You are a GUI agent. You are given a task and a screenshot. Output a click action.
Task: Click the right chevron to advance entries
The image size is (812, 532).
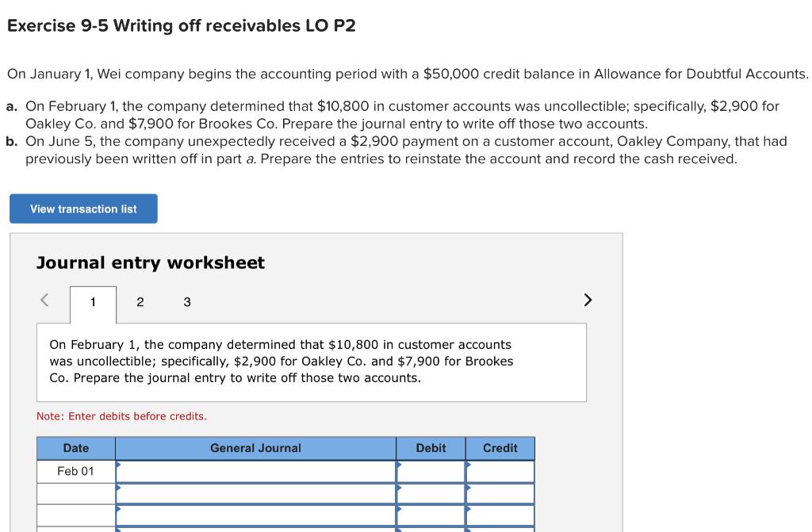coord(586,299)
